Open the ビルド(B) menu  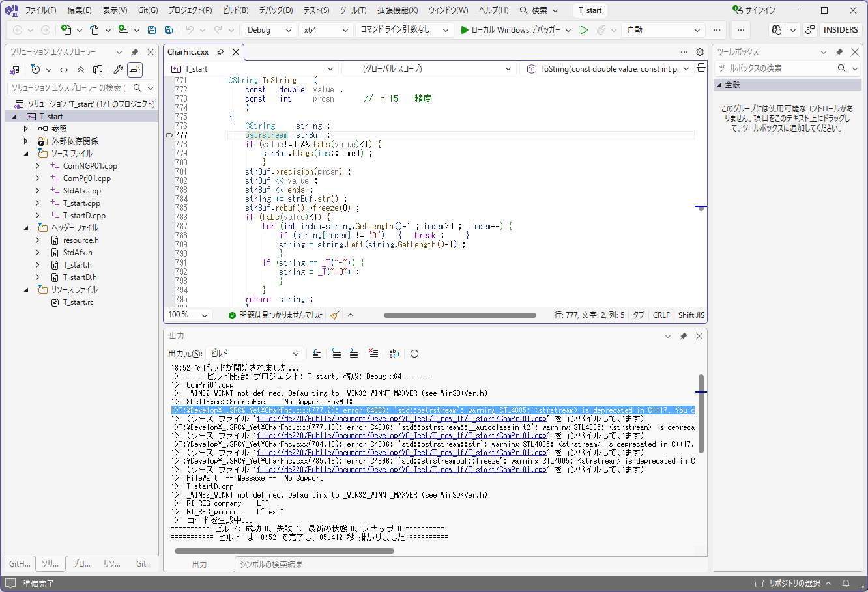point(235,10)
